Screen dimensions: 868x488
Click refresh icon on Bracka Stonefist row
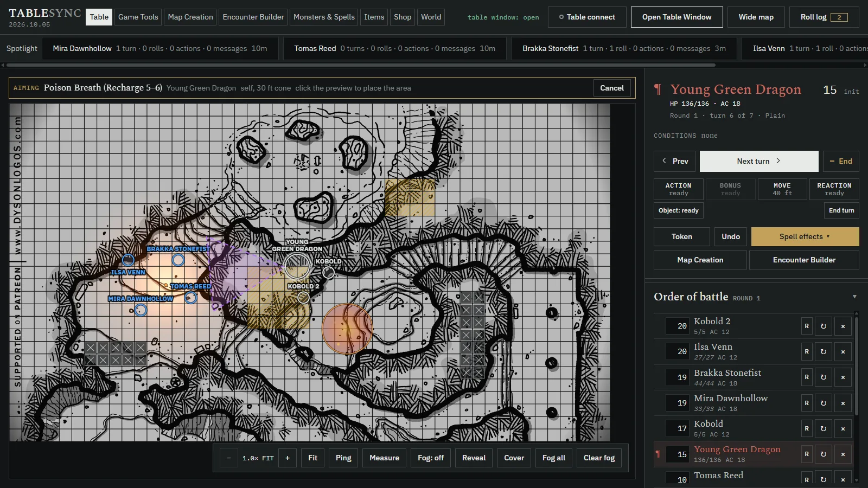pos(823,377)
